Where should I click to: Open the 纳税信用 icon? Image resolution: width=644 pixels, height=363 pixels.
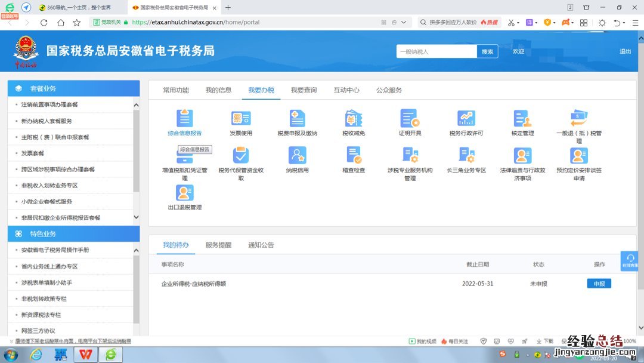click(x=298, y=156)
